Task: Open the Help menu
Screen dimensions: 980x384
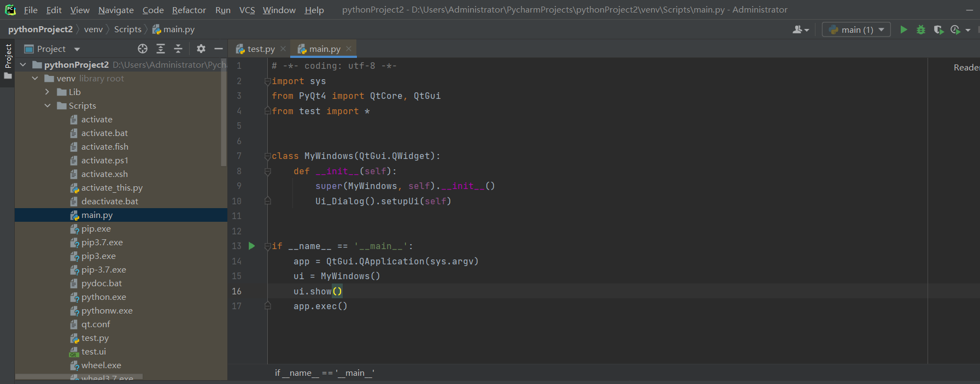Action: pyautogui.click(x=314, y=10)
